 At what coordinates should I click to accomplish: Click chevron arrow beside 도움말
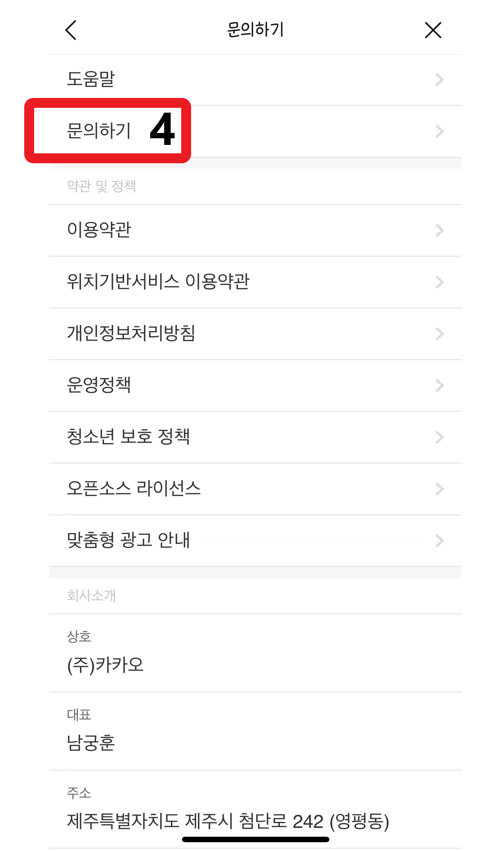point(439,80)
